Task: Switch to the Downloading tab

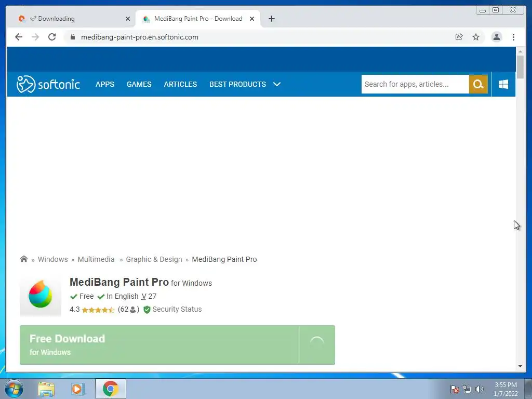Action: [x=71, y=19]
